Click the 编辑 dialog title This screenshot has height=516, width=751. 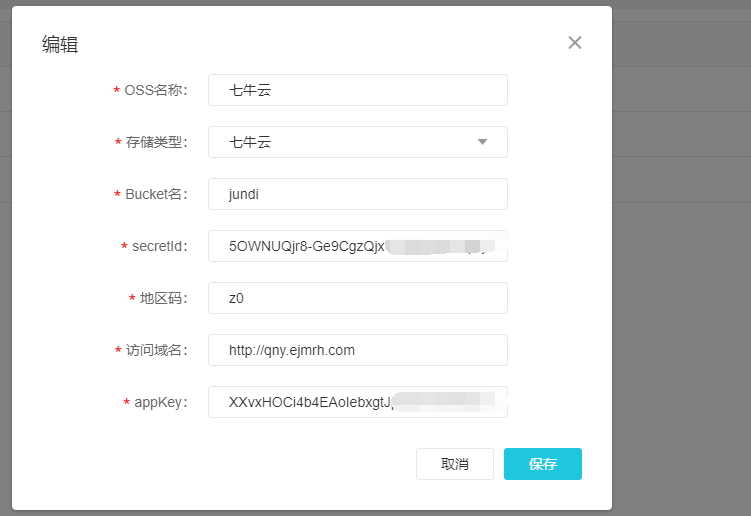pos(60,44)
